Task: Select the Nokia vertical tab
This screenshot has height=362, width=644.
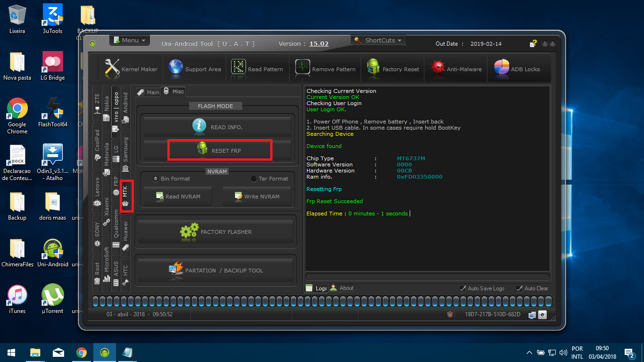Action: pos(107,109)
